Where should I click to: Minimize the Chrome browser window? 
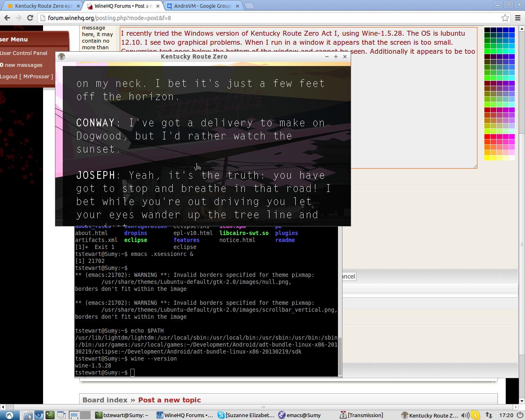coord(498,5)
